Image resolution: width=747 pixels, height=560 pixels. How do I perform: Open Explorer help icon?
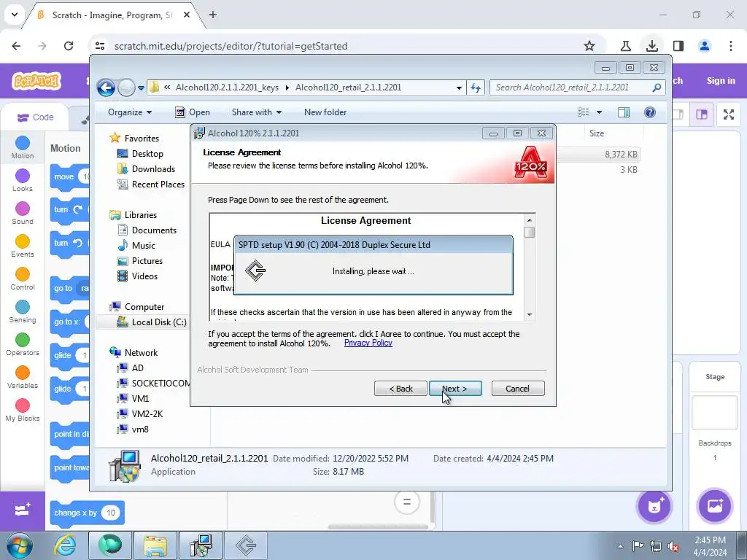[650, 112]
